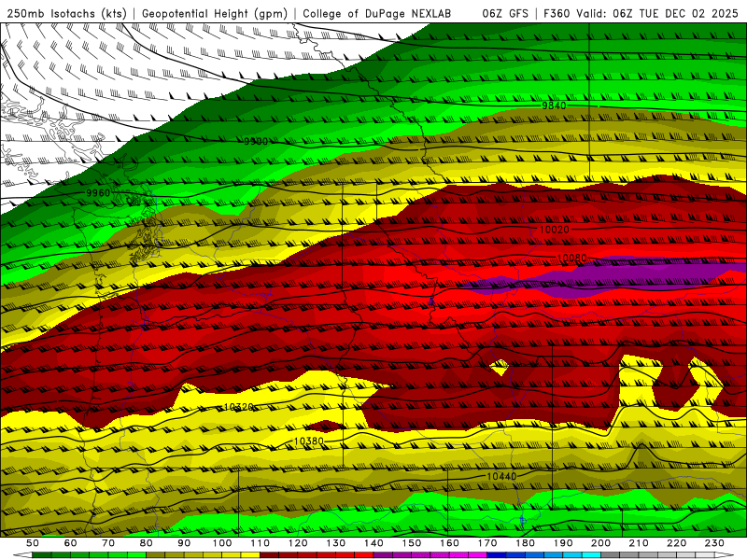Select the bright green swatch ending at 80
Image resolution: width=747 pixels, height=560 pixels.
(136, 554)
